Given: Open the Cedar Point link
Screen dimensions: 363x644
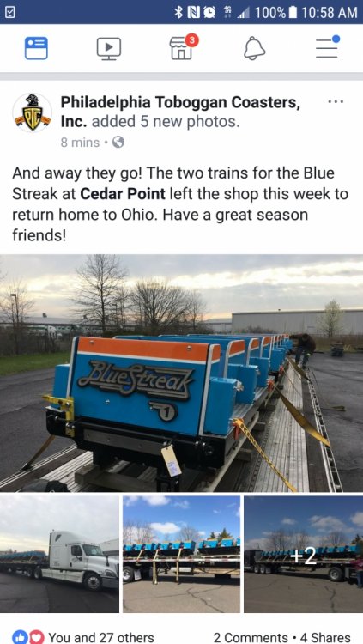Looking at the screenshot, I should pos(123,193).
